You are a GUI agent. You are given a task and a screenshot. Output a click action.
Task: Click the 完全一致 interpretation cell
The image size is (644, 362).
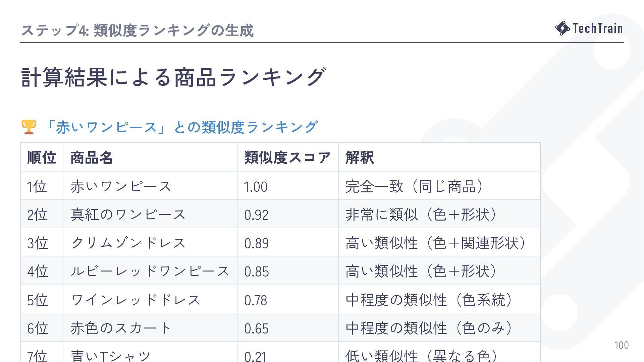pyautogui.click(x=439, y=186)
